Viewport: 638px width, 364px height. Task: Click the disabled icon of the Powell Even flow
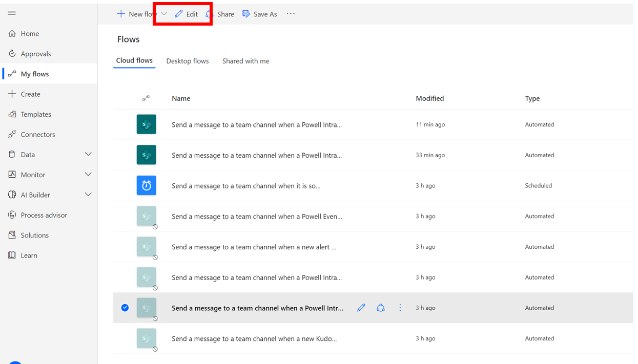[x=147, y=216]
